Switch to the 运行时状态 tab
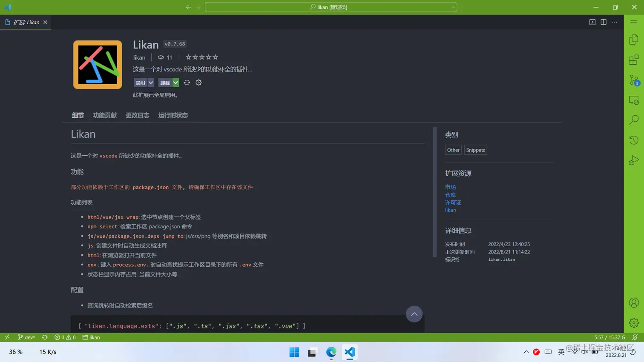644x362 pixels. tap(173, 115)
